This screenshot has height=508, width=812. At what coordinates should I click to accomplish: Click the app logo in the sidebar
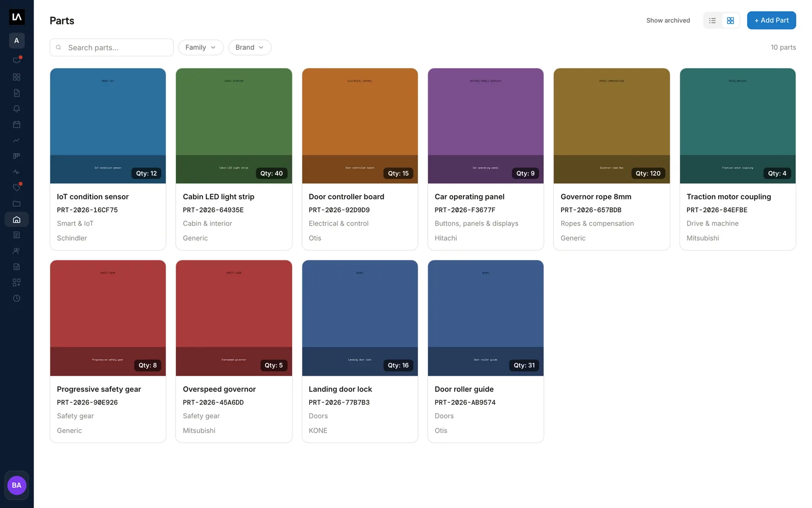click(x=17, y=17)
